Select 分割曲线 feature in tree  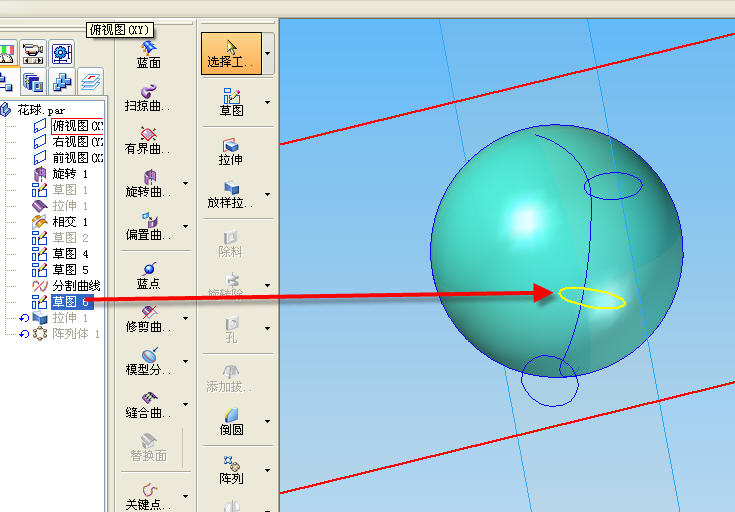pos(76,286)
